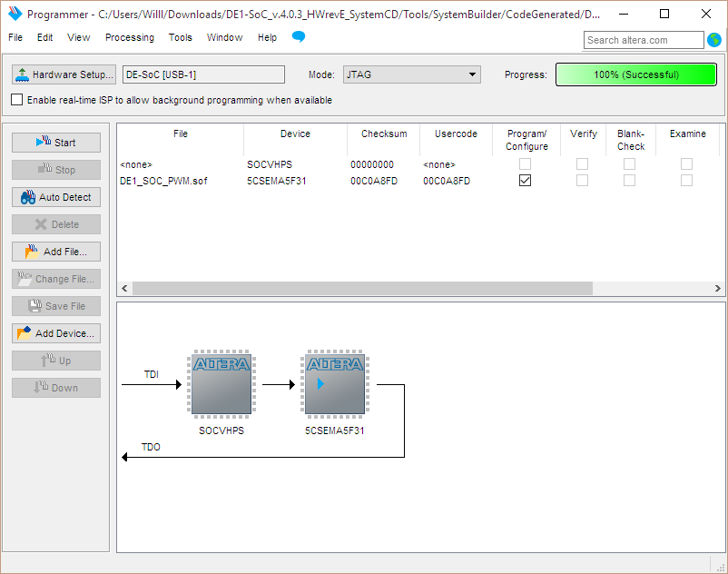Open the Add Device dialog
The height and width of the screenshot is (574, 728).
pos(56,333)
